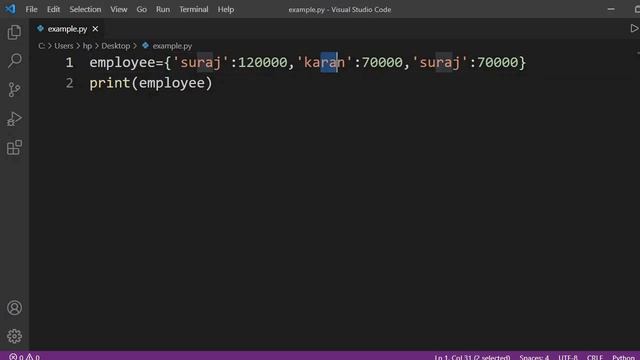Click line number 2 in gutter
Image resolution: width=640 pixels, height=360 pixels.
(69, 83)
